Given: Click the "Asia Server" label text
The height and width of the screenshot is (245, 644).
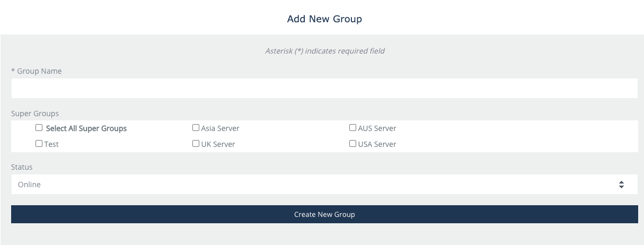Looking at the screenshot, I should 220,128.
